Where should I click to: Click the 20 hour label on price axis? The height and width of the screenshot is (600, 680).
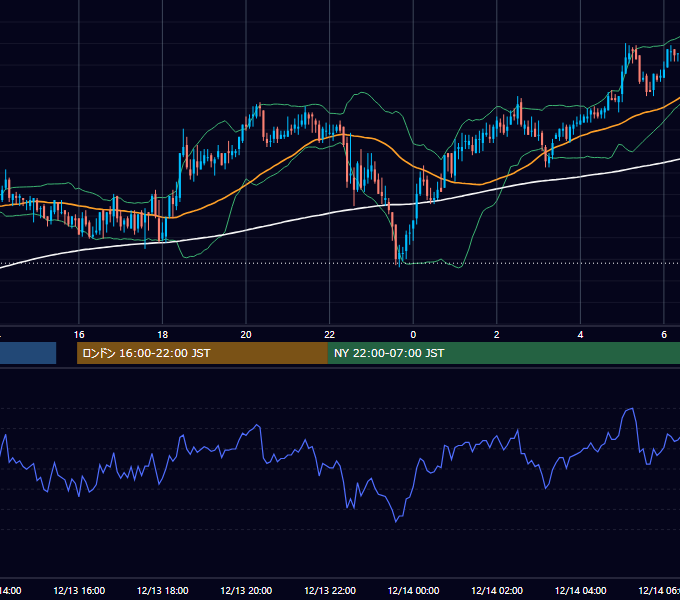[x=246, y=335]
